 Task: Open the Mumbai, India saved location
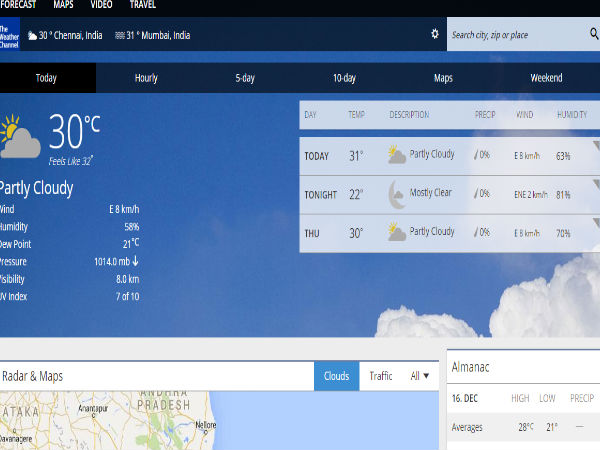tap(153, 35)
